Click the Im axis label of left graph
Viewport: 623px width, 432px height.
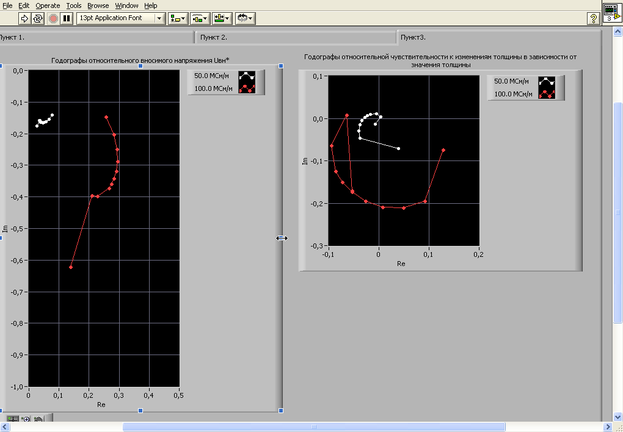point(5,229)
